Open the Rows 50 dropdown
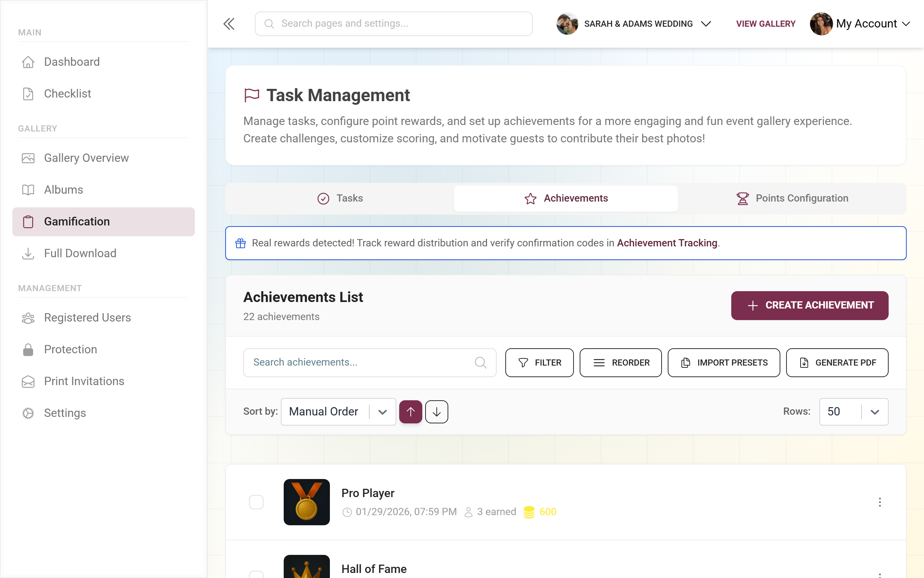Image resolution: width=924 pixels, height=578 pixels. point(853,412)
